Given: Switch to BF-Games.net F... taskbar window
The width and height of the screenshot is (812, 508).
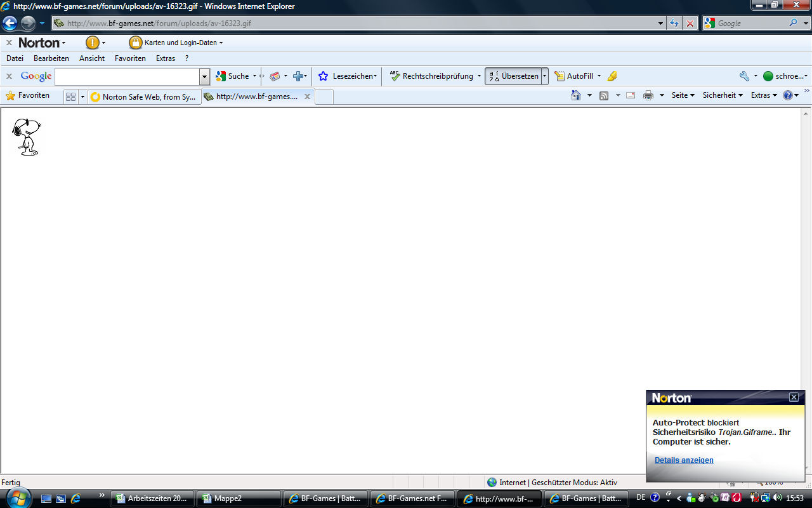Looking at the screenshot, I should point(412,499).
